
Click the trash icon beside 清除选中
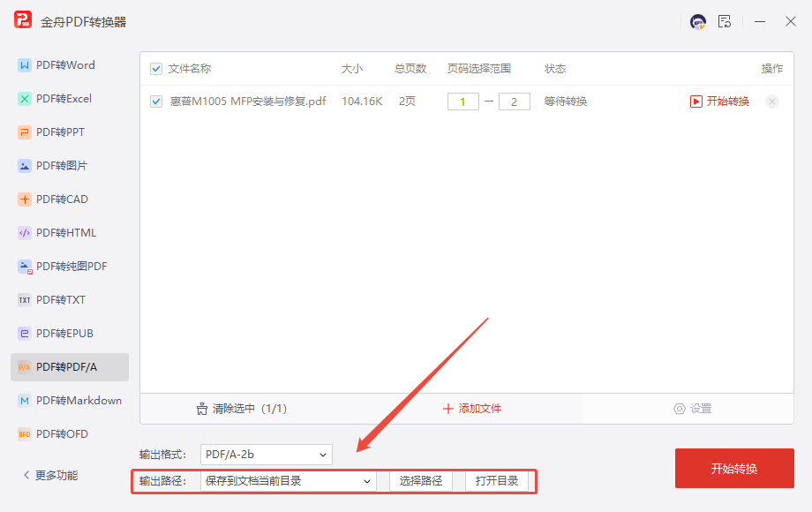pos(202,409)
